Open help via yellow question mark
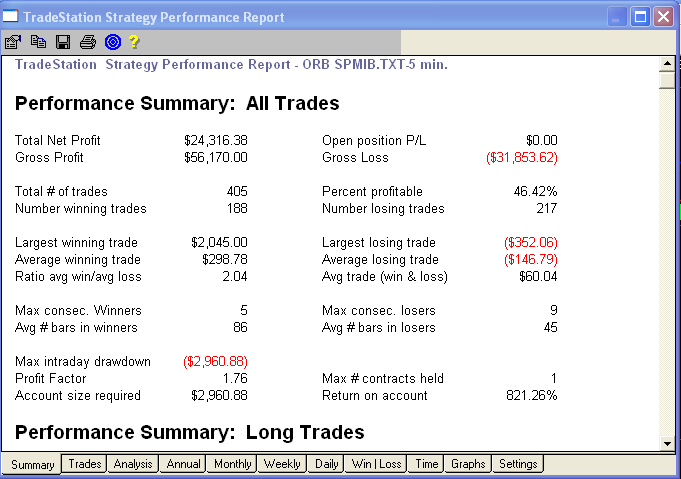 pyautogui.click(x=134, y=42)
